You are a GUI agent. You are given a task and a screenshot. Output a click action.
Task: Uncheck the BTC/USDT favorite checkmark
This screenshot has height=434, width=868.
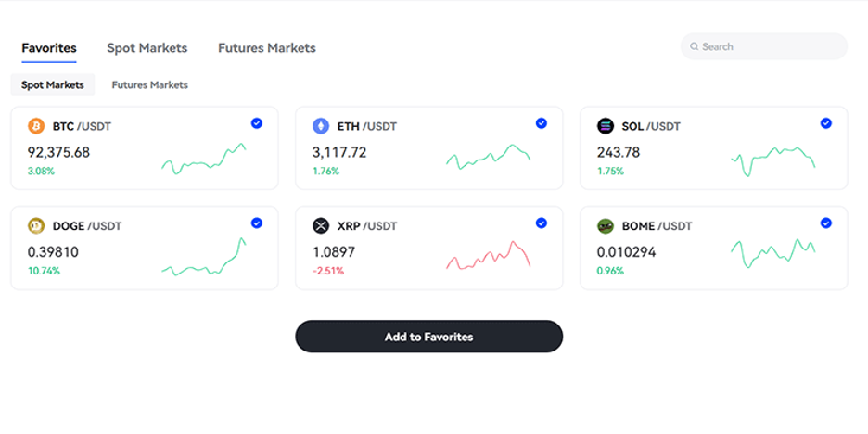257,123
